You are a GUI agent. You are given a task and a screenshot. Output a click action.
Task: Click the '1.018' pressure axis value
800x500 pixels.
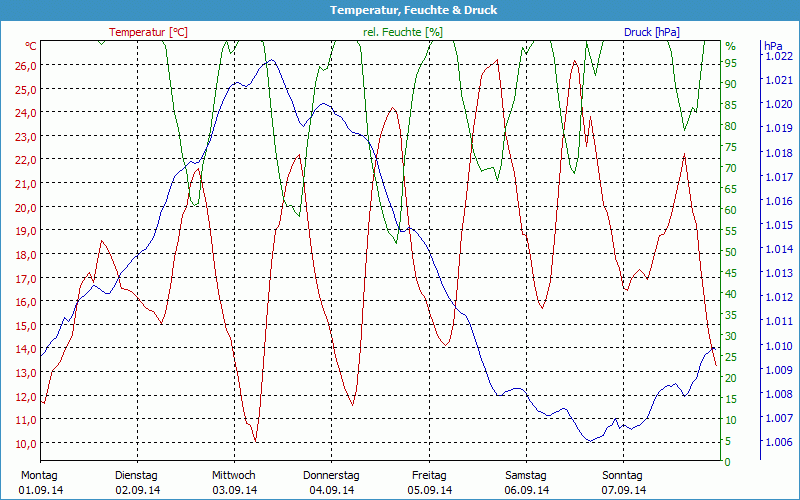tap(779, 153)
